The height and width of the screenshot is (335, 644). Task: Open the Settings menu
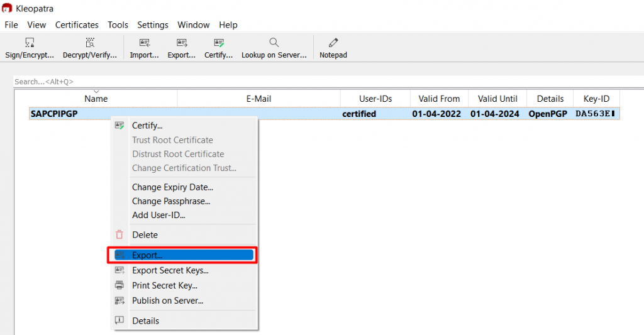click(x=153, y=25)
